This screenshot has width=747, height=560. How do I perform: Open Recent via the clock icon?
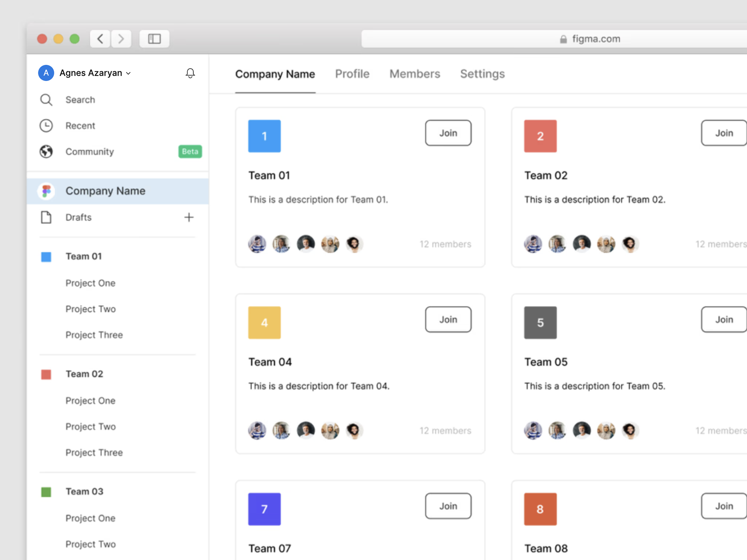coord(46,126)
